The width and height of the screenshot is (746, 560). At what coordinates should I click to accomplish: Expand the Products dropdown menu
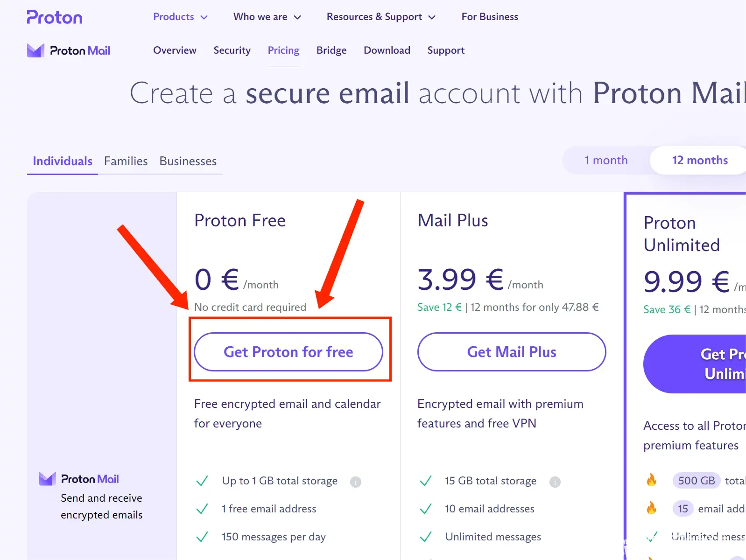[x=180, y=17]
